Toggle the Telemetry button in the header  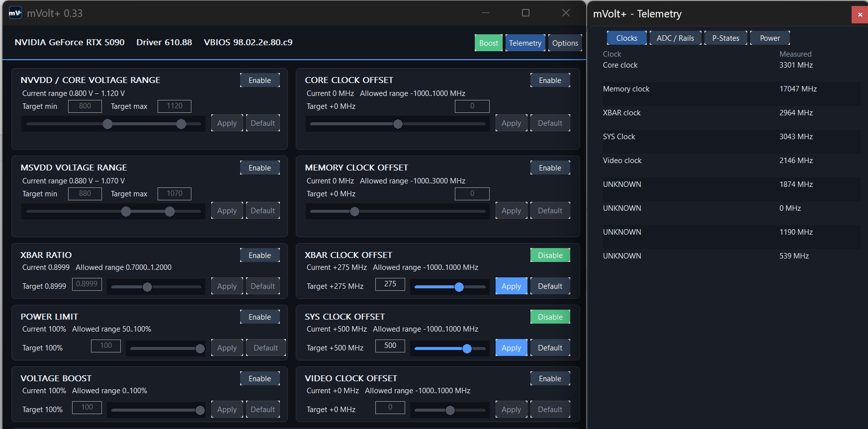click(525, 43)
